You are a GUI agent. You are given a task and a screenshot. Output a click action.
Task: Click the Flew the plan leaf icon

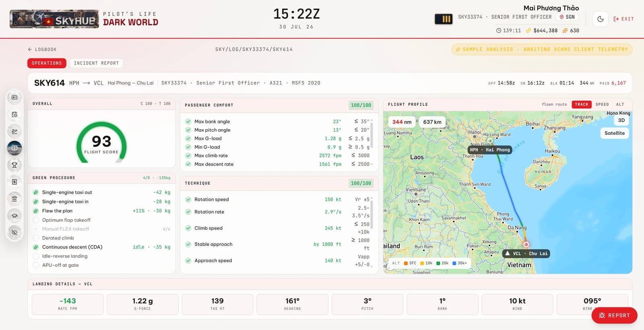[x=36, y=211]
